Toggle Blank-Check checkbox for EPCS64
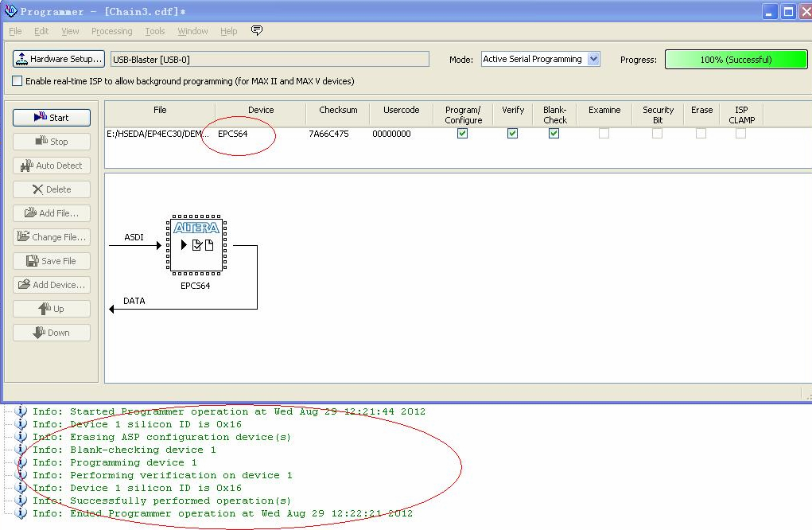The width and height of the screenshot is (812, 530). (x=554, y=133)
